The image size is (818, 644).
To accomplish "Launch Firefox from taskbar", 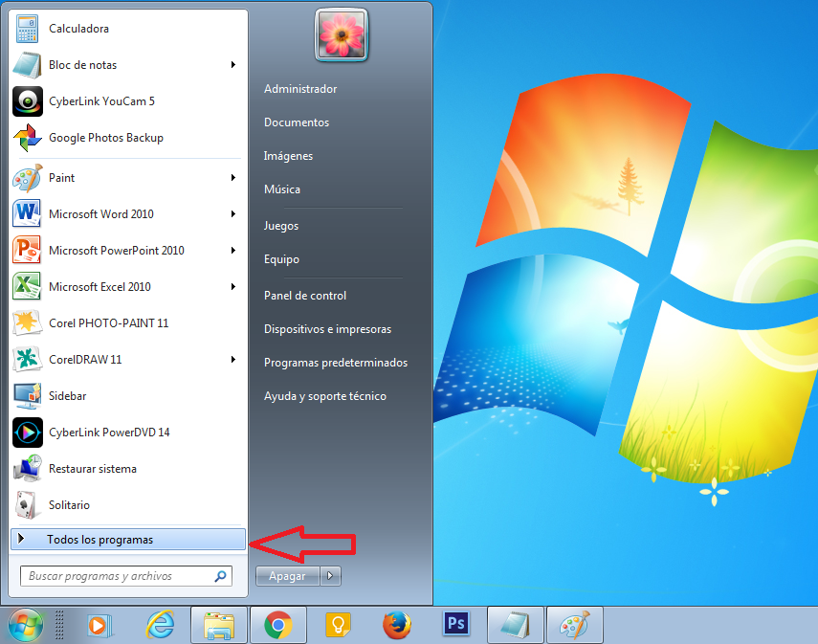I will click(x=397, y=625).
